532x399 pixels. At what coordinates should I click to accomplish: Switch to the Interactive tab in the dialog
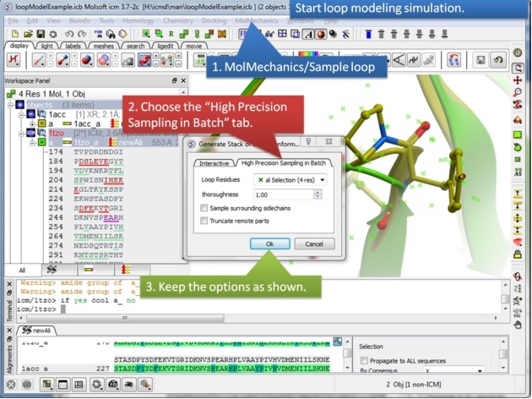pyautogui.click(x=214, y=163)
